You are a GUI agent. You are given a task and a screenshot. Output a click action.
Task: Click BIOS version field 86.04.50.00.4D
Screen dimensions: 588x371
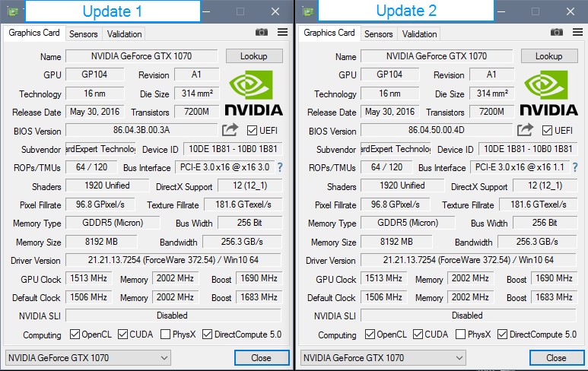click(437, 130)
